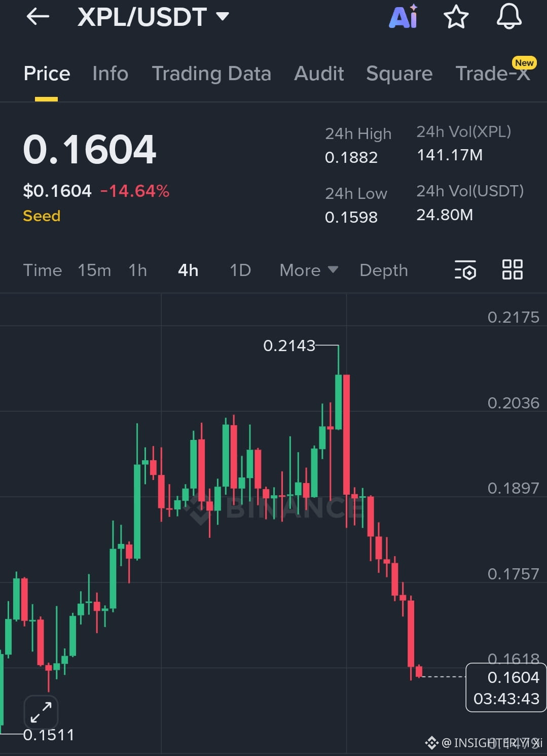547x756 pixels.
Task: Open the Audit tab
Action: tap(318, 74)
